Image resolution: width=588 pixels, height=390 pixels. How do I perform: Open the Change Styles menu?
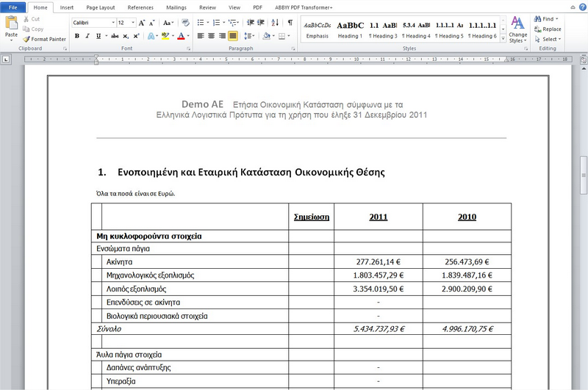518,30
